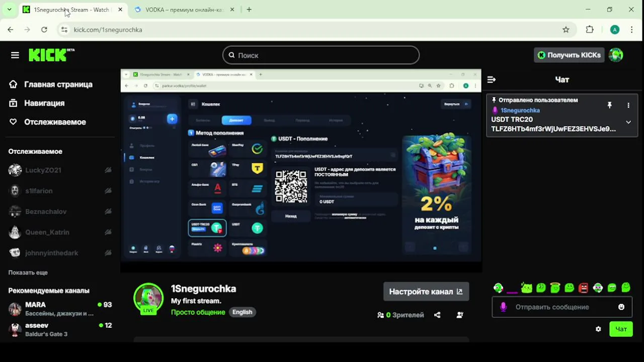Viewport: 644px width, 362px height.
Task: Open the Просто общение category link
Action: pos(198,312)
